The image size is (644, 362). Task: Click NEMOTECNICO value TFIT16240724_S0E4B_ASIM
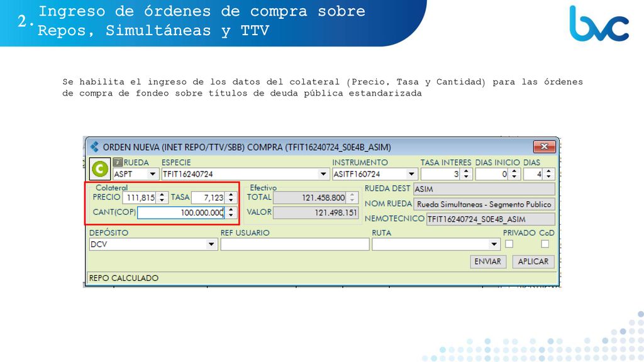coord(491,219)
